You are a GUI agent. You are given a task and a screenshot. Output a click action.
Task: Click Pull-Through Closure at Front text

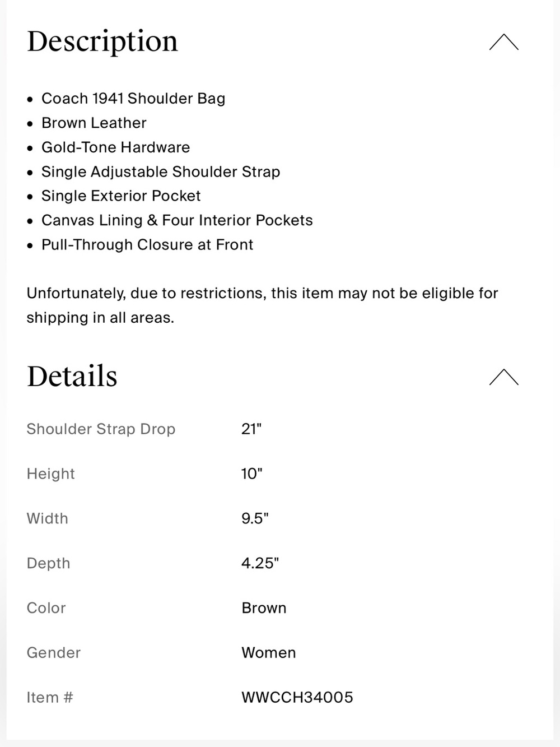[x=147, y=245]
